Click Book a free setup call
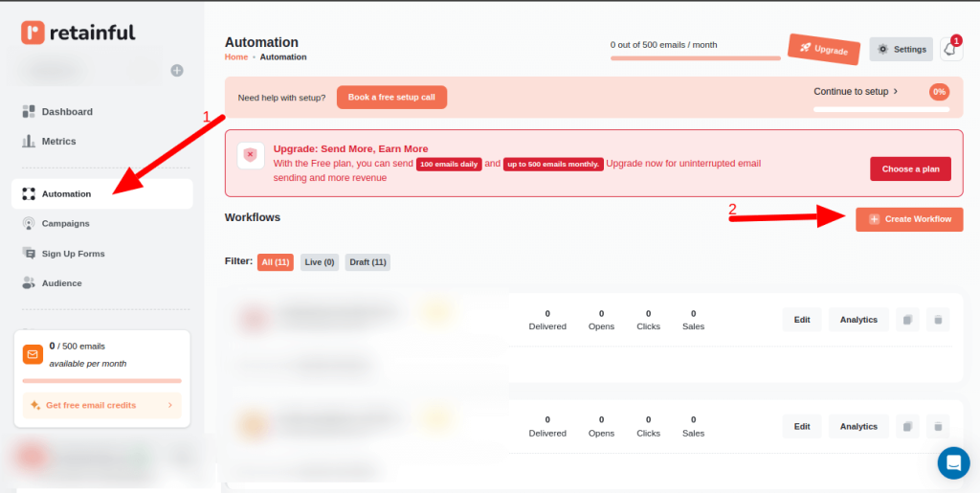980x493 pixels. [391, 98]
